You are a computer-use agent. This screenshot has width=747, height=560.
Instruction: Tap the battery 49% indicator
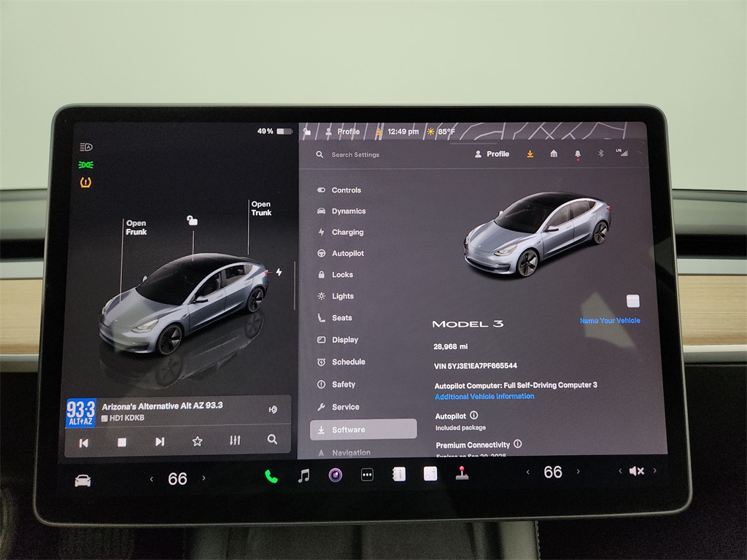coord(275,131)
